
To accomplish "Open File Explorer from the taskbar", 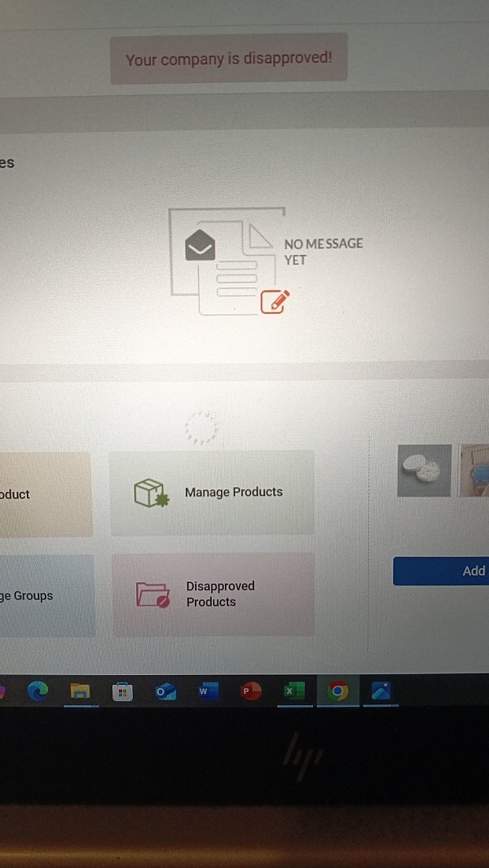I will 81,690.
